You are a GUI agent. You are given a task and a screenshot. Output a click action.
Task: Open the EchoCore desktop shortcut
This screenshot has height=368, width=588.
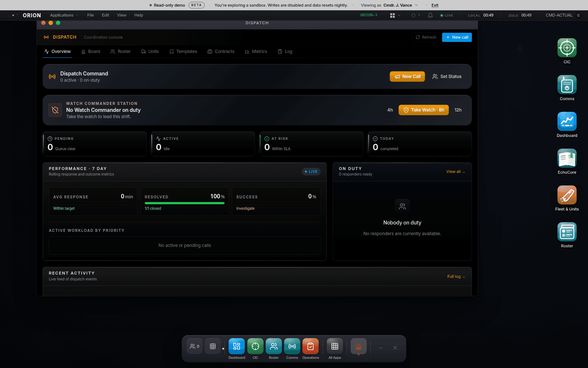567,158
